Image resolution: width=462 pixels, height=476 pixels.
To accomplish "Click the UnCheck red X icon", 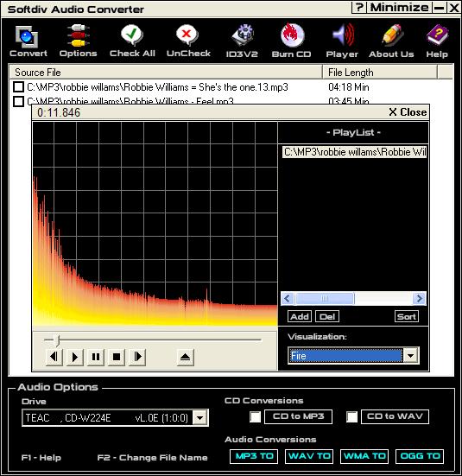I will (188, 41).
